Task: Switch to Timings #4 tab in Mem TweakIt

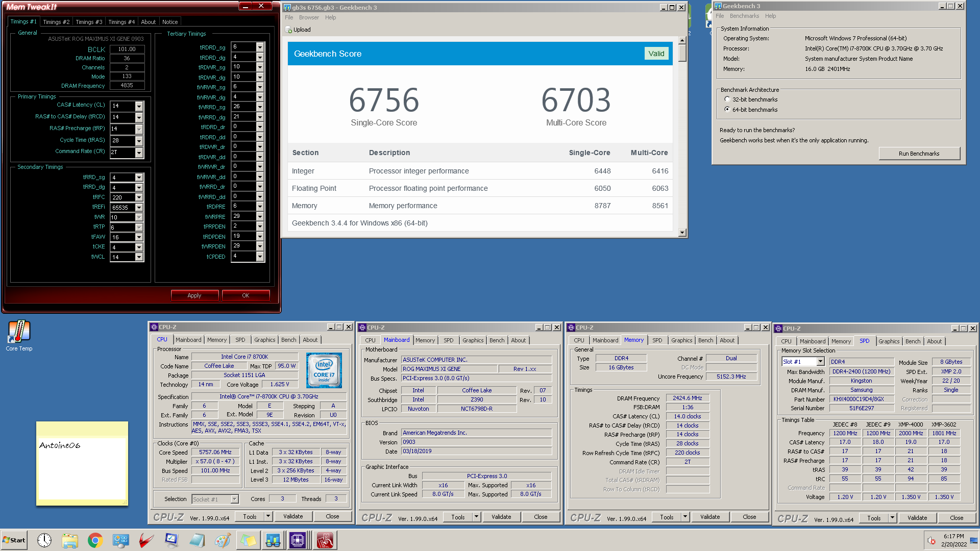Action: [x=121, y=22]
